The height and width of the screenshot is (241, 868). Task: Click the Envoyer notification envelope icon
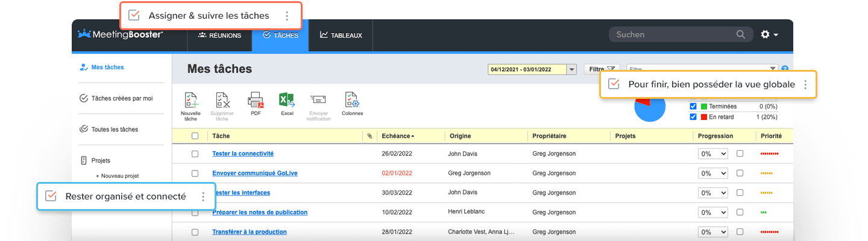click(318, 100)
